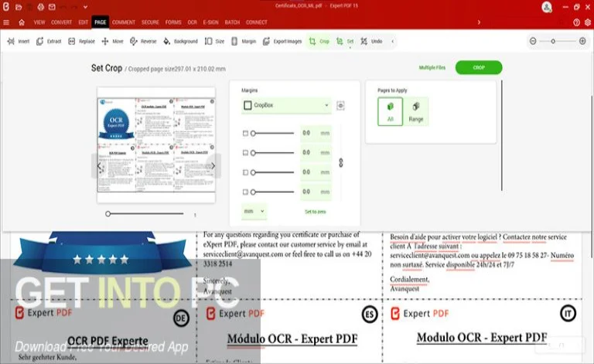The width and height of the screenshot is (594, 364).
Task: Select the SECURE tab
Action: 150,22
